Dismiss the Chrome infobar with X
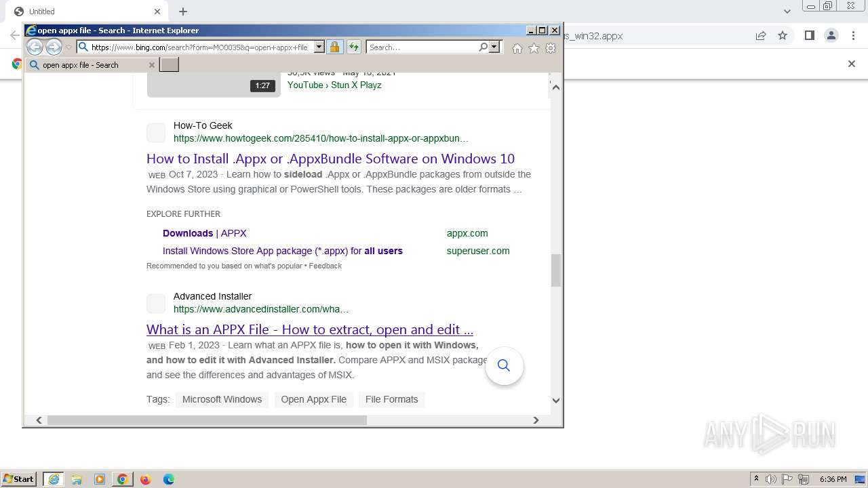 (x=852, y=64)
